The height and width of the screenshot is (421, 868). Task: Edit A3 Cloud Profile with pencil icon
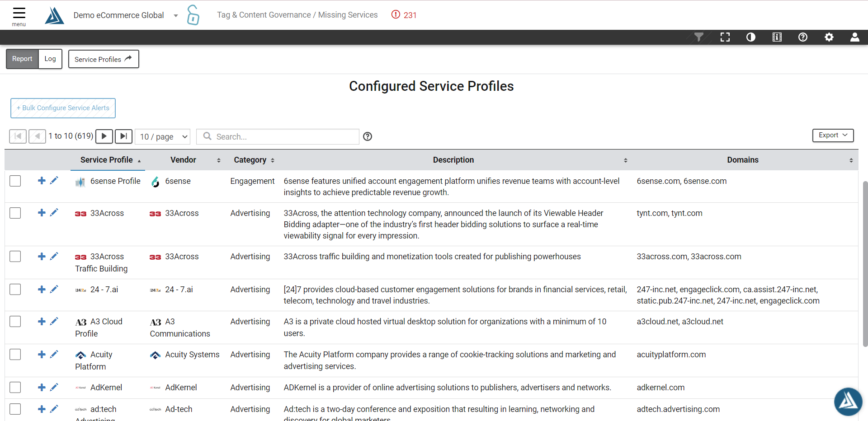point(54,321)
